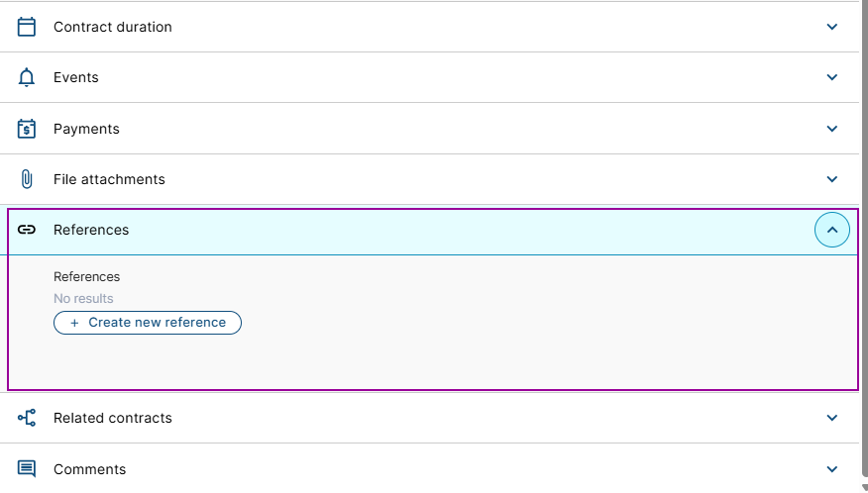868x493 pixels.
Task: Click the References header title text
Action: pyautogui.click(x=91, y=230)
